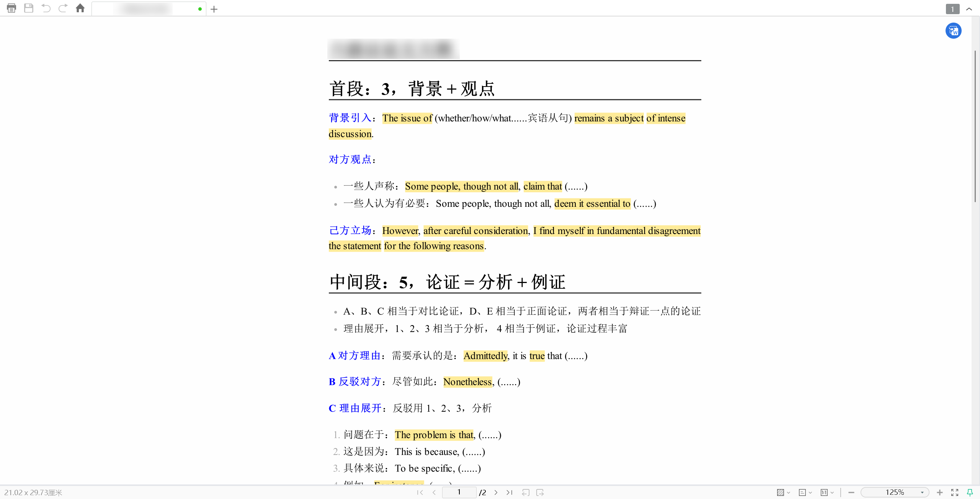Click the total pages '/2' indicator
The image size is (980, 499).
coord(483,492)
